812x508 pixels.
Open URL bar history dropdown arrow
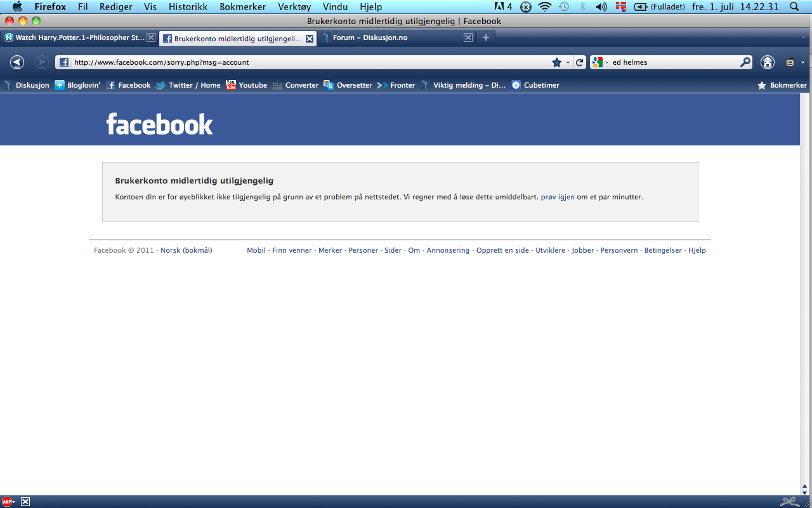(x=568, y=63)
